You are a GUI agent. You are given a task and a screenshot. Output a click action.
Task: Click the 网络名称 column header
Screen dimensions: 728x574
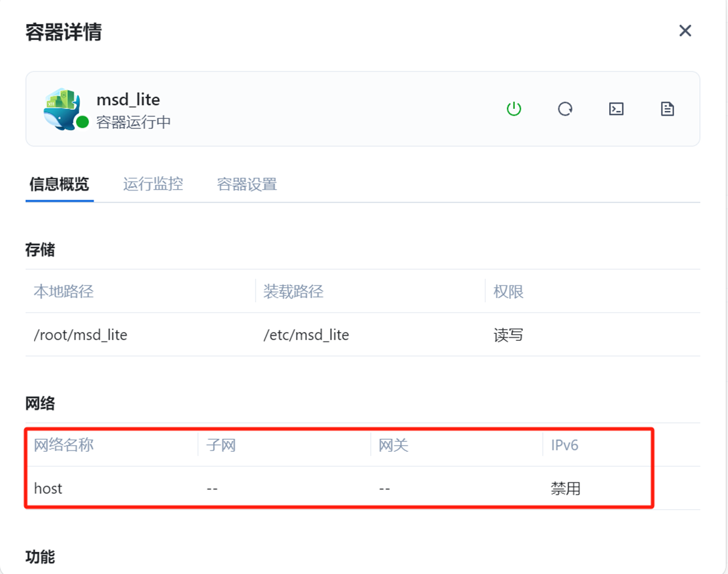click(x=63, y=445)
